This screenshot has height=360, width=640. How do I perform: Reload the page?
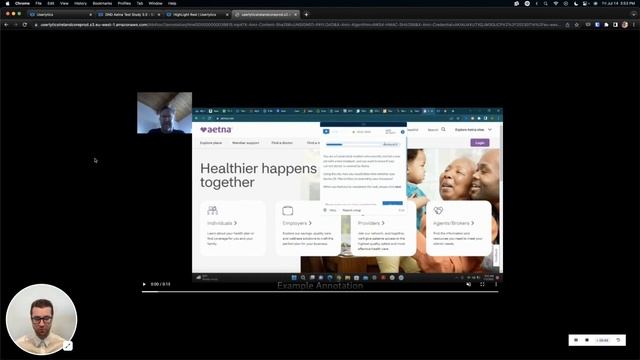pyautogui.click(x=25, y=25)
